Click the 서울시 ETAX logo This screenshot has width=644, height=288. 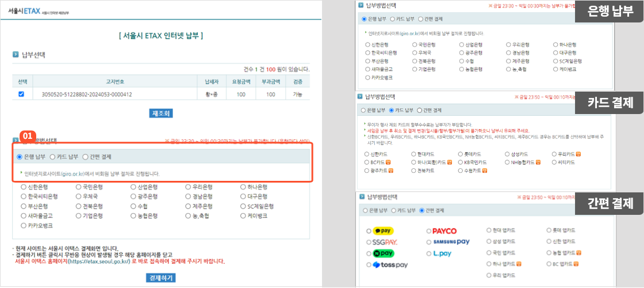24,11
